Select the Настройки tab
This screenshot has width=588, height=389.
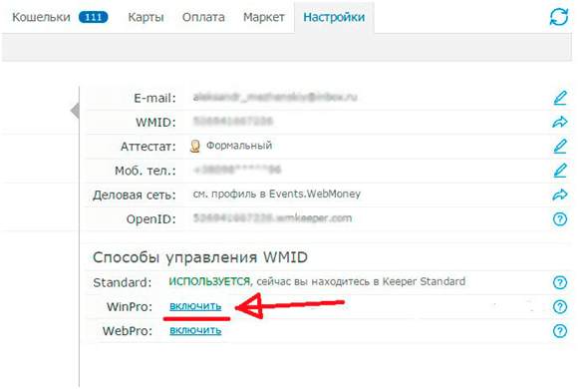pos(334,17)
